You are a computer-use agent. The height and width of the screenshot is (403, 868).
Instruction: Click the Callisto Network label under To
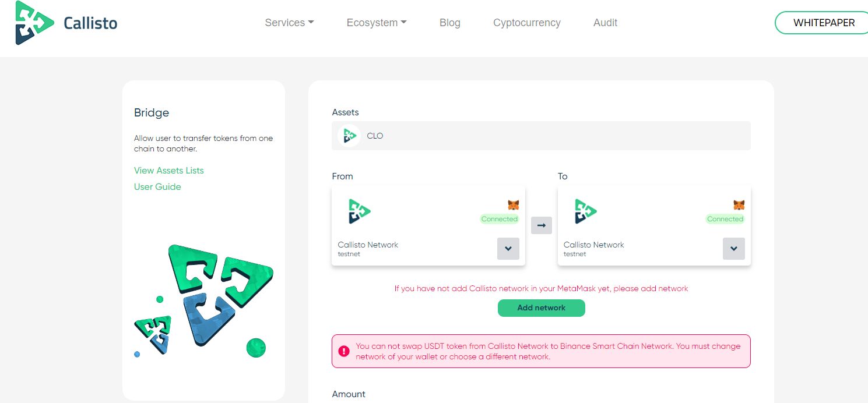click(593, 245)
